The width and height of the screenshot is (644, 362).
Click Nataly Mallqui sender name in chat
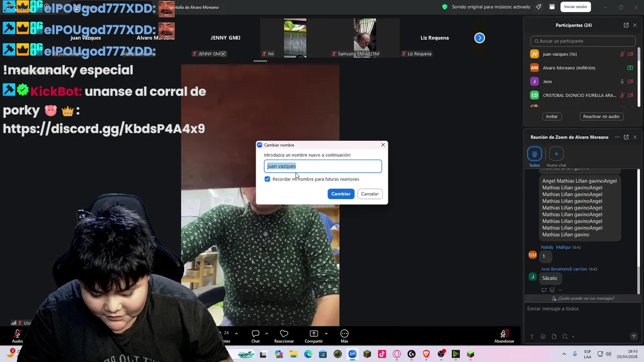point(555,247)
